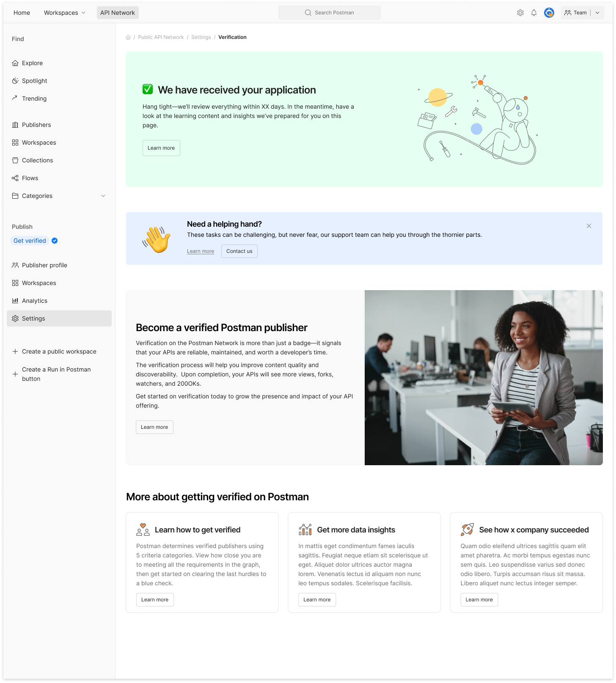
Task: Click the Publishers building icon
Action: coord(15,125)
